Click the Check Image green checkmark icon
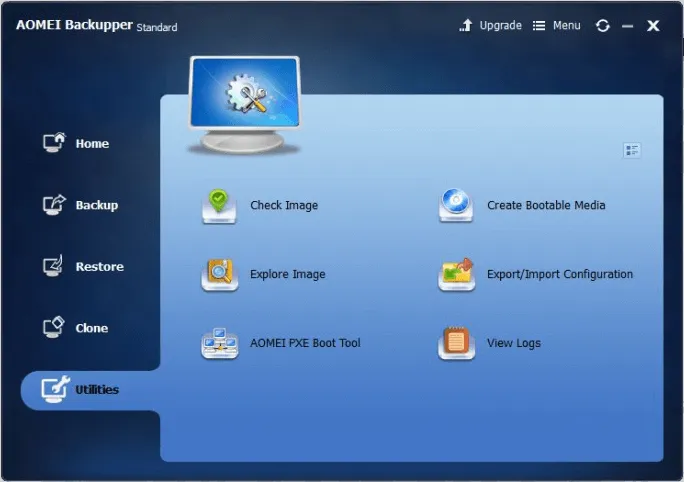The height and width of the screenshot is (482, 684). point(219,205)
